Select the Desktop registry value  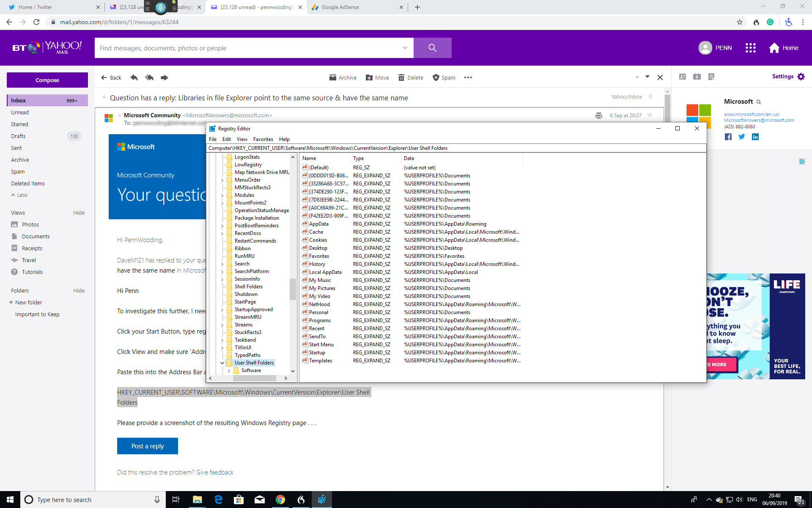[318, 248]
